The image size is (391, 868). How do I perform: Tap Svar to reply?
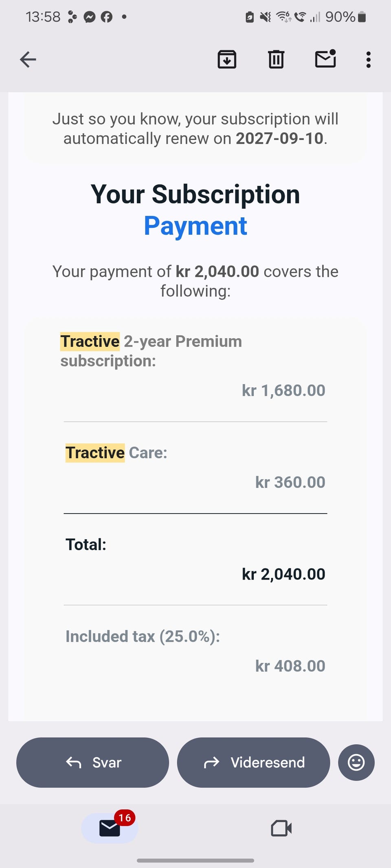(93, 762)
